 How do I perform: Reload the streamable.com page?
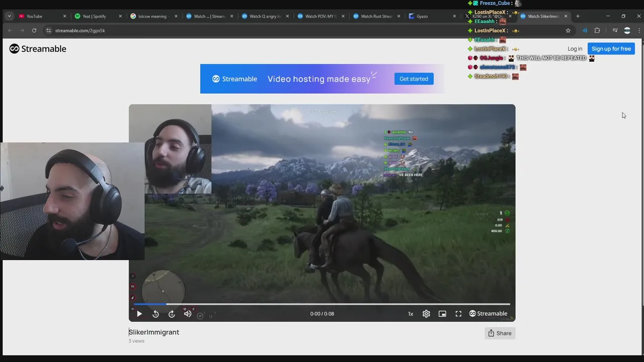click(34, 31)
